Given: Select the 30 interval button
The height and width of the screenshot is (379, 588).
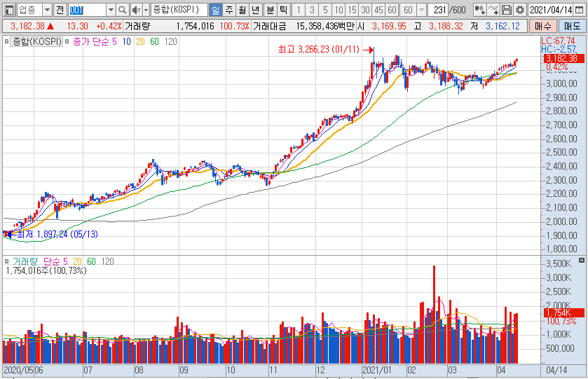Looking at the screenshot, I should [x=366, y=10].
